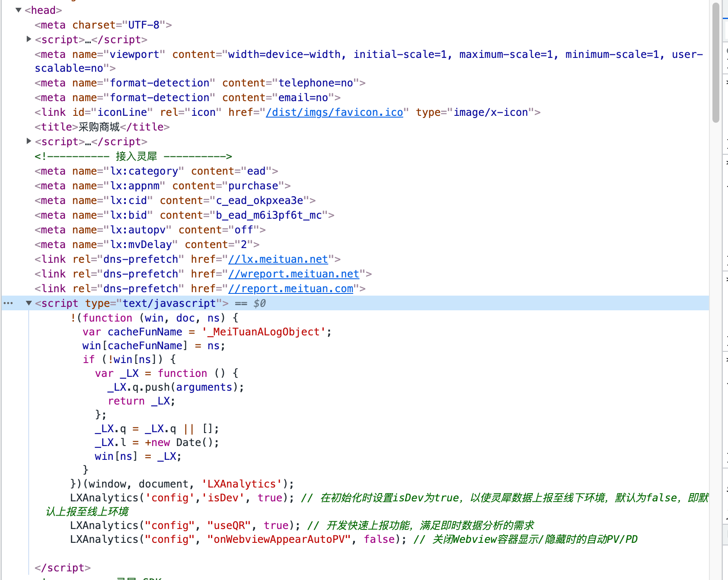The height and width of the screenshot is (580, 728).
Task: Select the link id="iconLine" row
Action: click(x=287, y=112)
